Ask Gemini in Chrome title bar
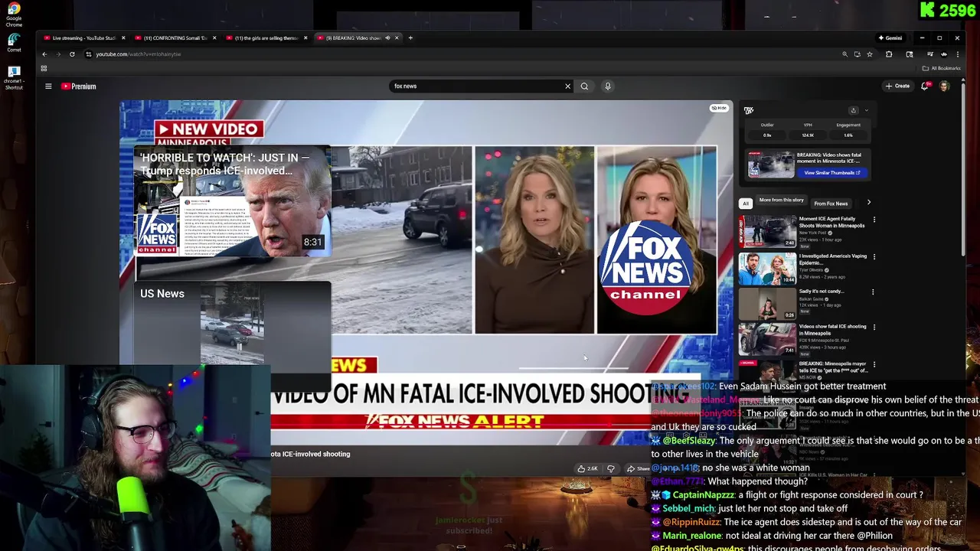Image resolution: width=980 pixels, height=551 pixels. 890,37
